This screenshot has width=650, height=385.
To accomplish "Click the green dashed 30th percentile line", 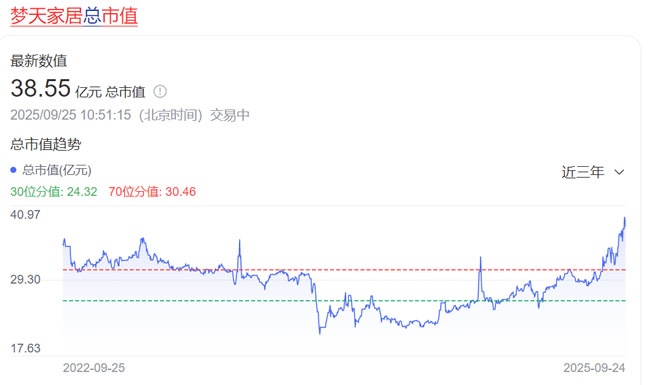I will coord(344,300).
